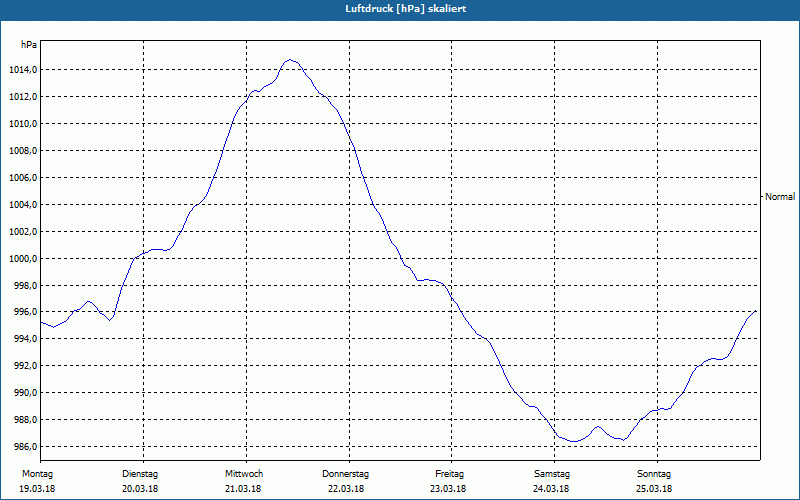The width and height of the screenshot is (800, 500).
Task: Click the date 19.03.18
Action: tap(37, 489)
